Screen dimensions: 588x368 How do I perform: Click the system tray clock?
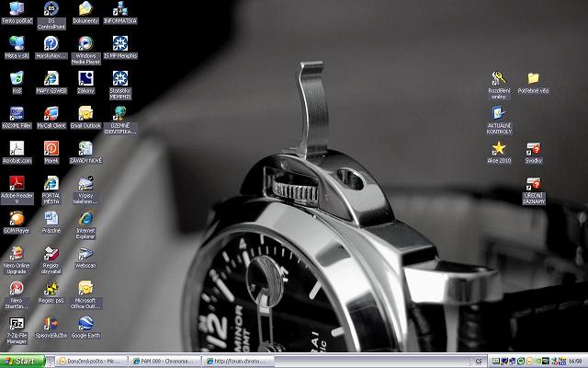[x=575, y=362]
